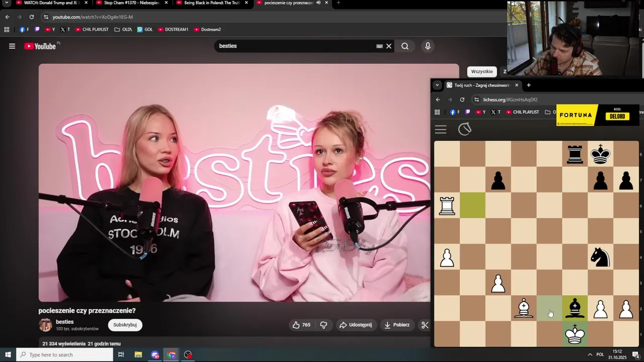Go to YouTube home via the logo
644x362 pixels.
tap(40, 46)
